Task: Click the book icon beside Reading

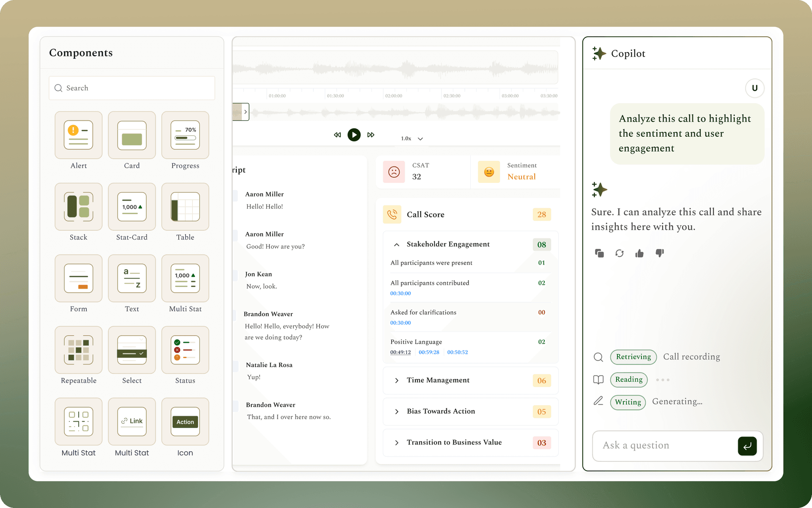Action: click(x=598, y=380)
